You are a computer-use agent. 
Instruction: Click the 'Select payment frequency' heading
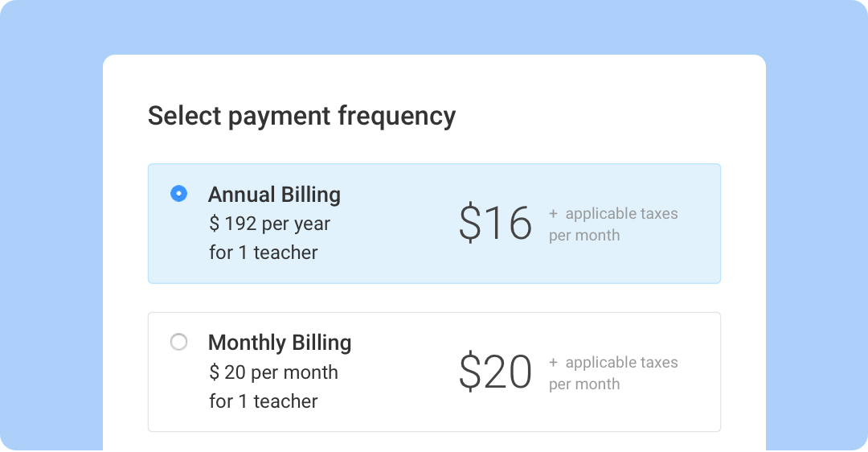(x=301, y=116)
